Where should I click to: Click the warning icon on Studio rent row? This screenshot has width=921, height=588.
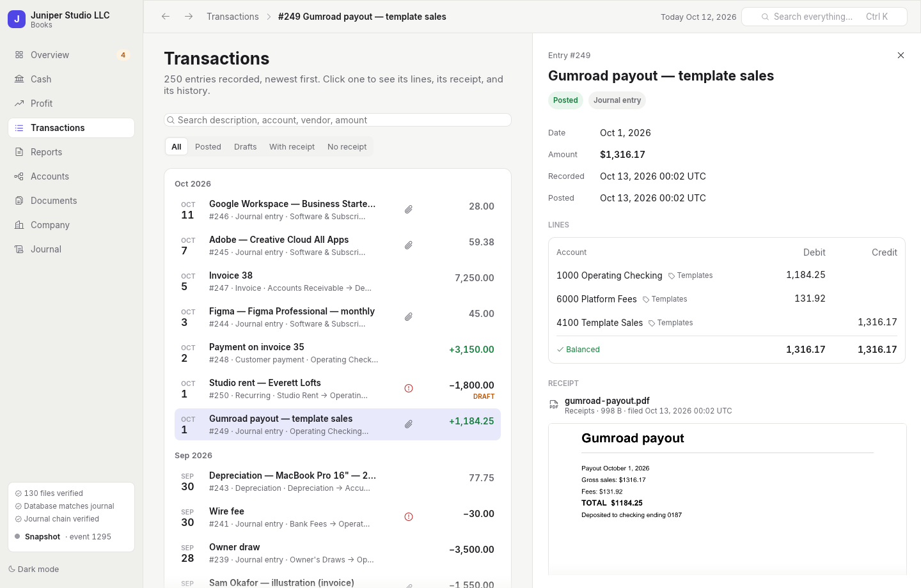pos(409,389)
